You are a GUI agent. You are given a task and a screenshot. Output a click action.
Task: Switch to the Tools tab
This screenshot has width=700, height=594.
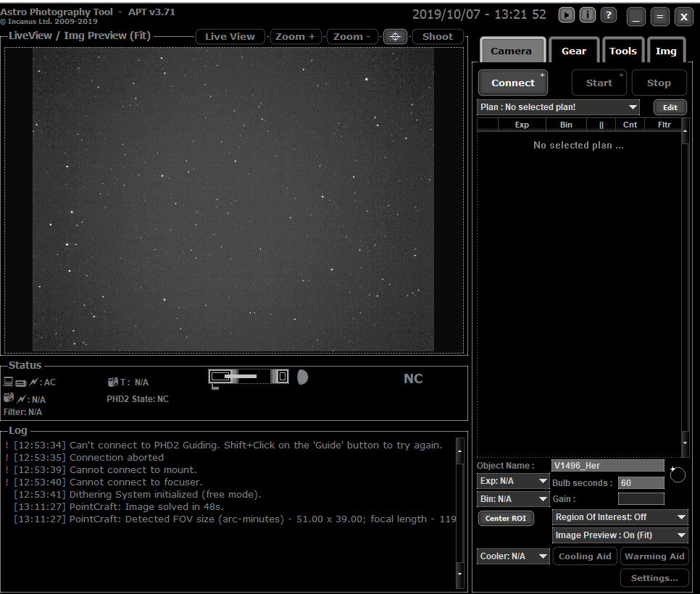coord(622,51)
